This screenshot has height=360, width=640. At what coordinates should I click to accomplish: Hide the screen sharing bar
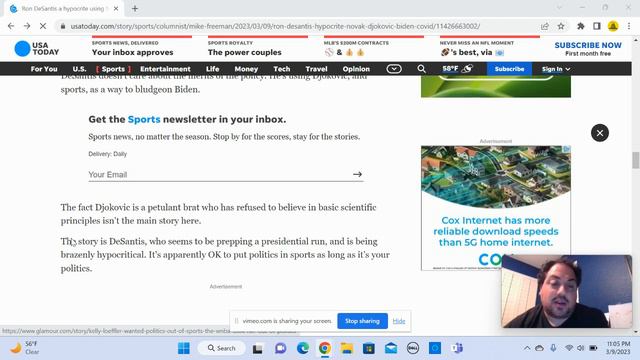click(x=399, y=321)
